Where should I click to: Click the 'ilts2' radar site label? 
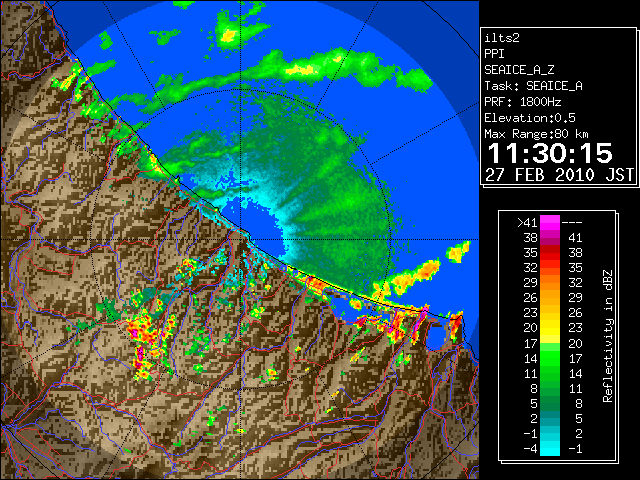pos(502,38)
